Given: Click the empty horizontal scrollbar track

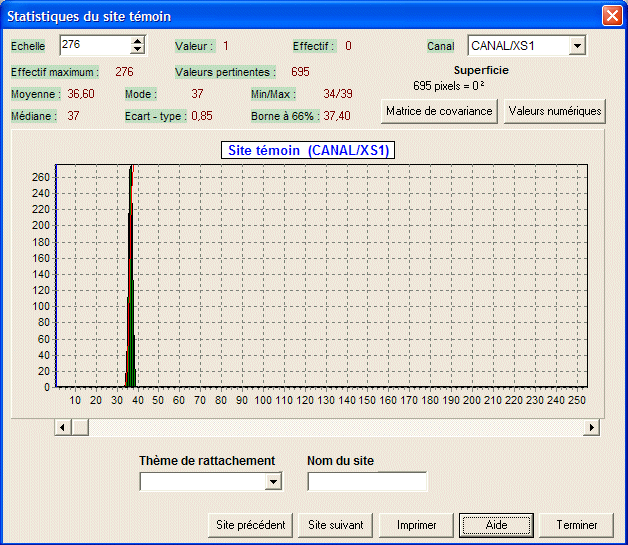Looking at the screenshot, I should tap(330, 427).
